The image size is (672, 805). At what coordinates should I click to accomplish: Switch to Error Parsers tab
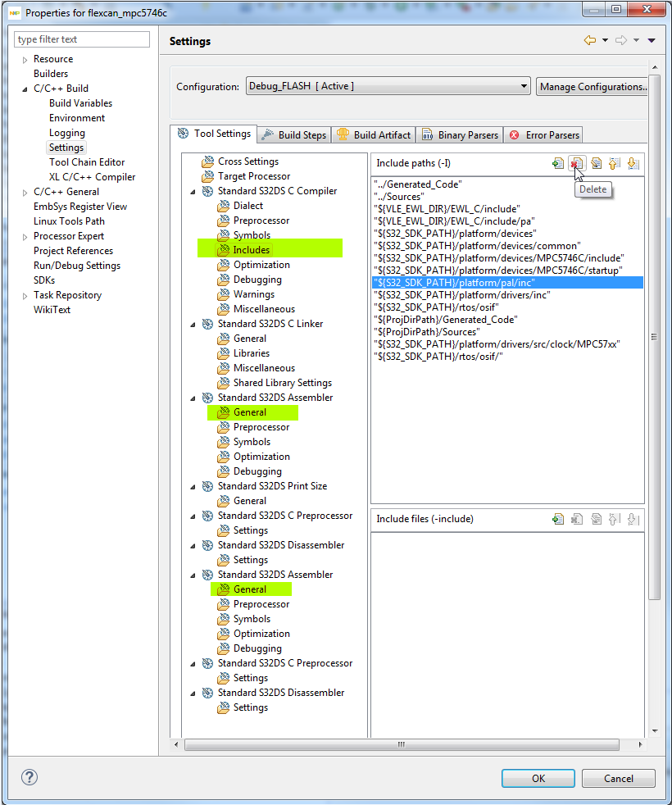click(x=543, y=135)
